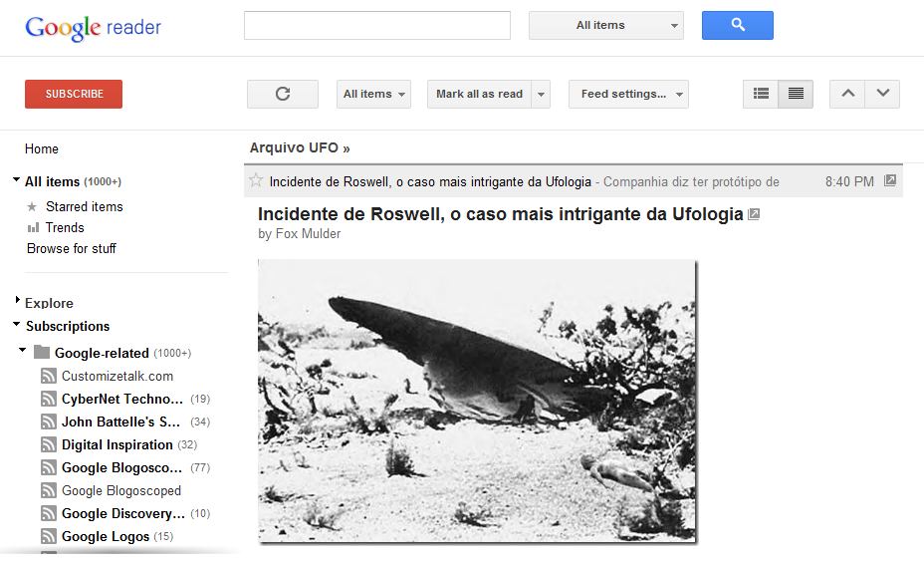Open the Mark all as read arrow menu
Screen dimensions: 924x563
(542, 94)
